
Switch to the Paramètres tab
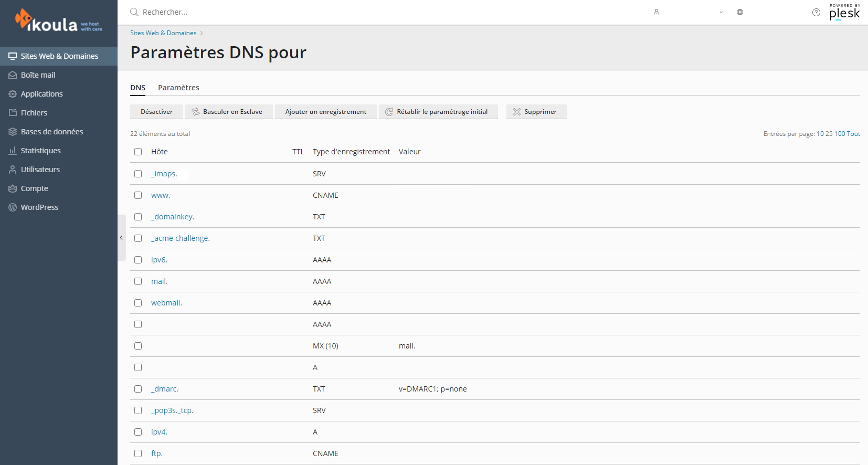coord(178,88)
